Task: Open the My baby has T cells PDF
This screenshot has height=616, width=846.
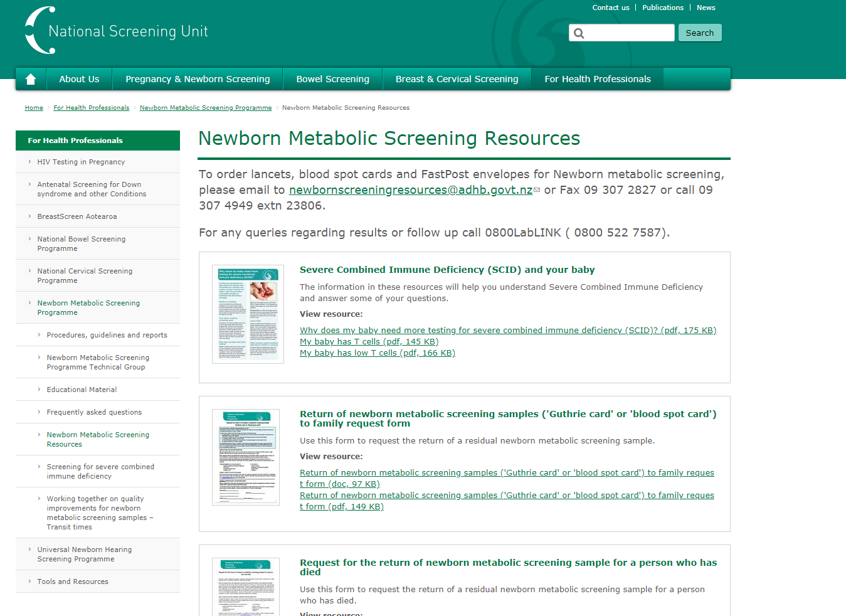Action: point(369,341)
